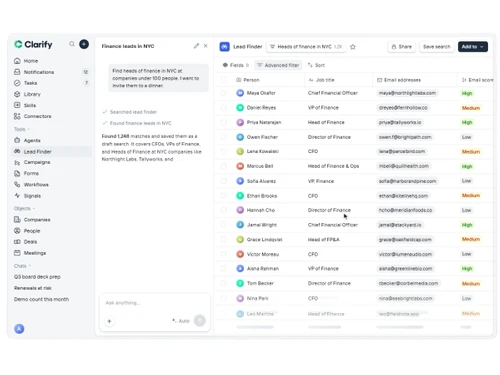The width and height of the screenshot is (500, 375).
Task: Open the Renewals at risk chat
Action: 33,288
